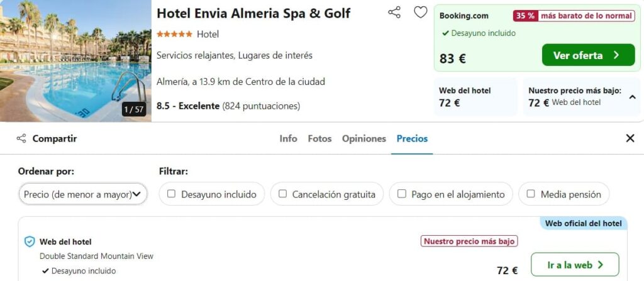Switch to the Info tab

click(288, 138)
